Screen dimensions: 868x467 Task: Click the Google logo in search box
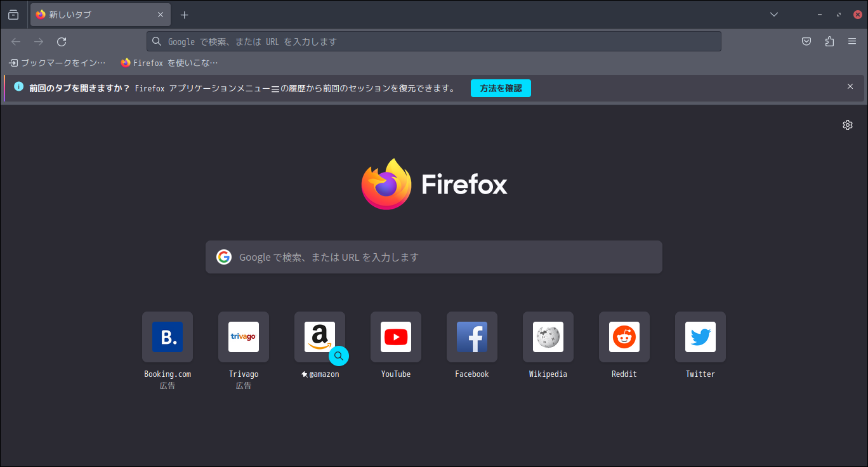tap(224, 257)
